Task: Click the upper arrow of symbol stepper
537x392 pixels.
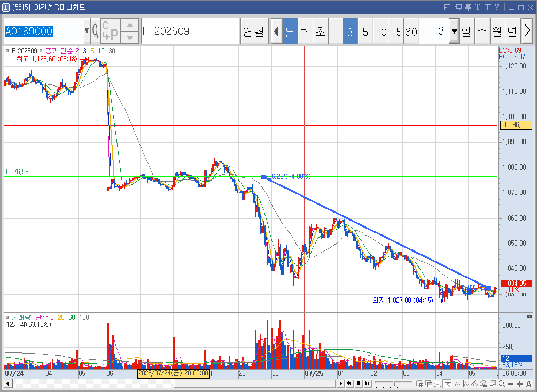Action: [x=130, y=25]
